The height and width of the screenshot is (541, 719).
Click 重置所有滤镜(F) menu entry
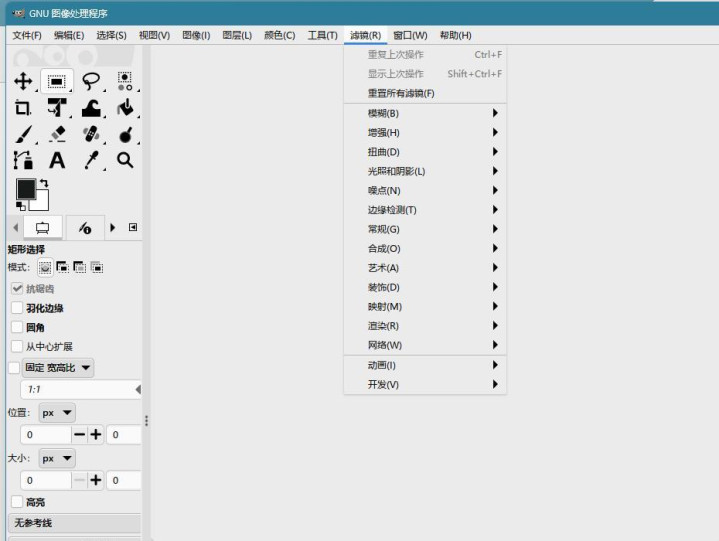point(425,93)
